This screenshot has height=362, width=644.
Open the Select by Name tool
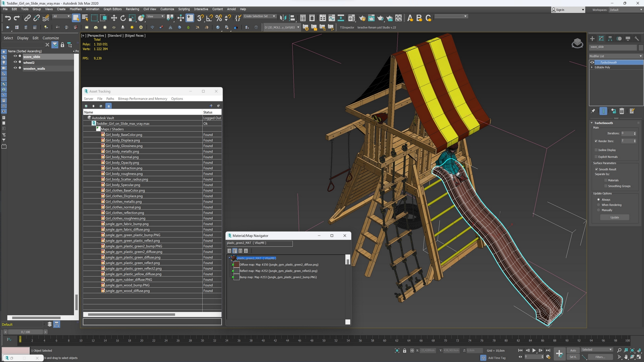click(x=85, y=18)
